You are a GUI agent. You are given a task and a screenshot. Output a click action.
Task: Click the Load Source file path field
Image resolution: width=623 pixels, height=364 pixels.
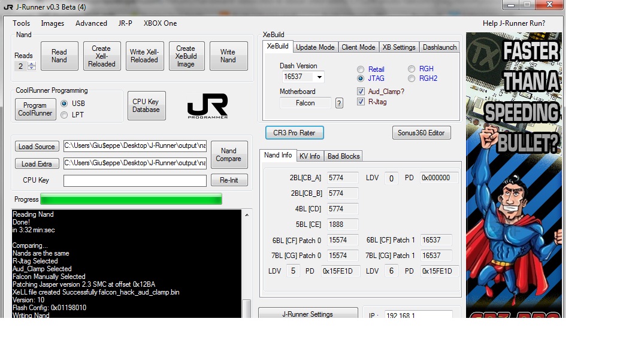click(x=135, y=145)
